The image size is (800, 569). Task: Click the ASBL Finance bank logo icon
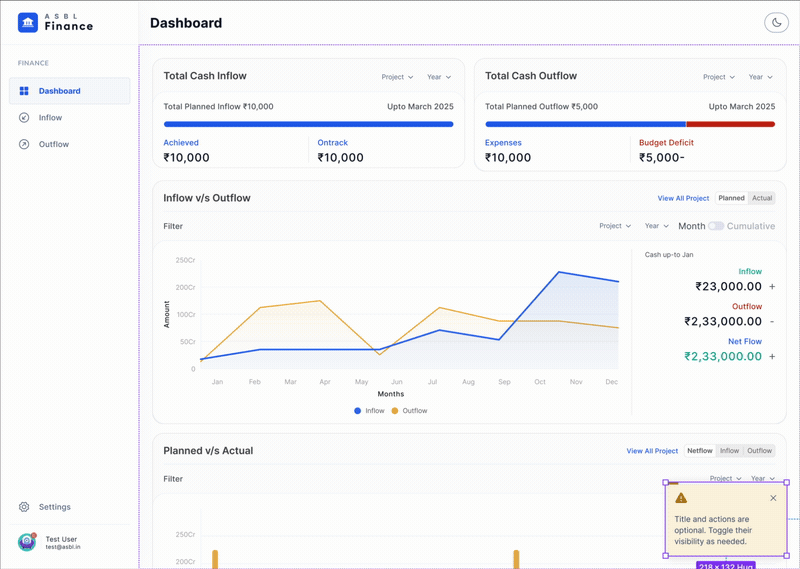(28, 22)
